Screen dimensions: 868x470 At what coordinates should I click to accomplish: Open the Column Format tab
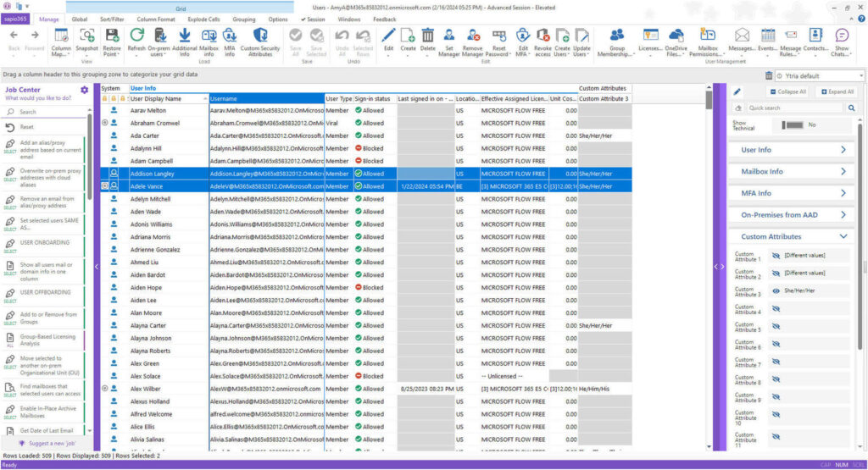point(156,19)
